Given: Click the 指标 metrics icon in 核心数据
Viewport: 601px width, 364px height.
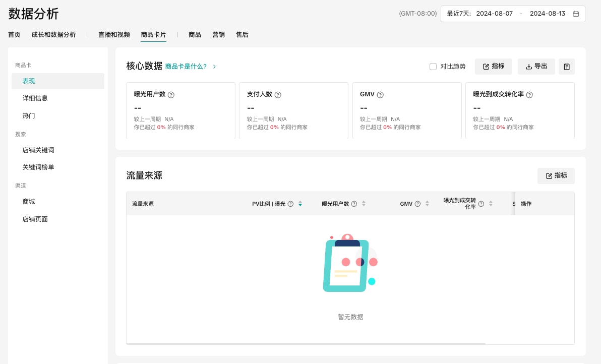Looking at the screenshot, I should tap(486, 66).
